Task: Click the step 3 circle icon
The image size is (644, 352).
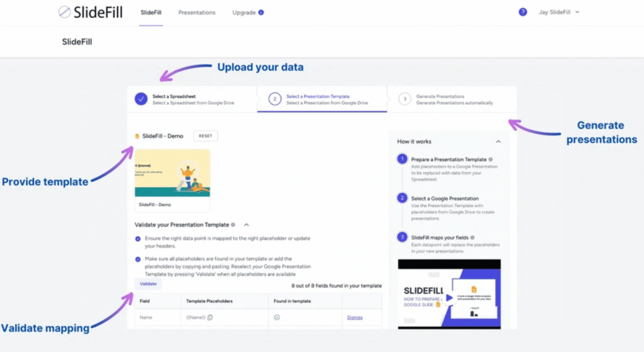Action: (x=404, y=99)
